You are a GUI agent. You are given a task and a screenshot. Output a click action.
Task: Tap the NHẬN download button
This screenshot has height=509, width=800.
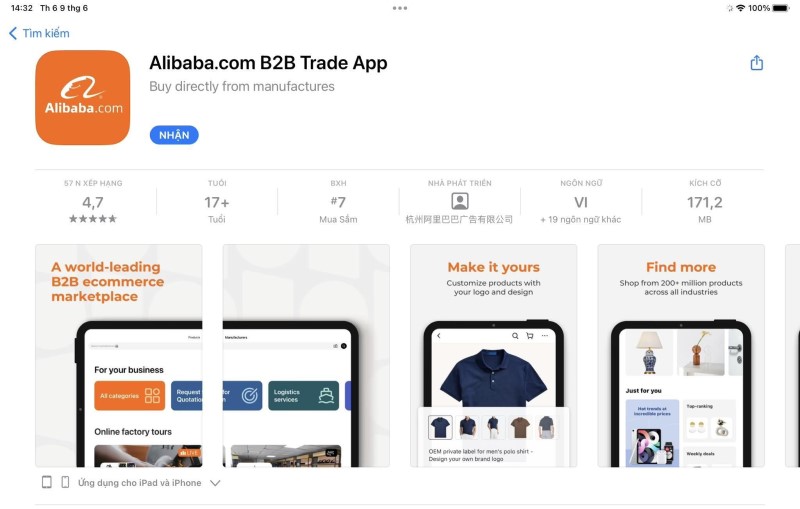click(x=174, y=135)
